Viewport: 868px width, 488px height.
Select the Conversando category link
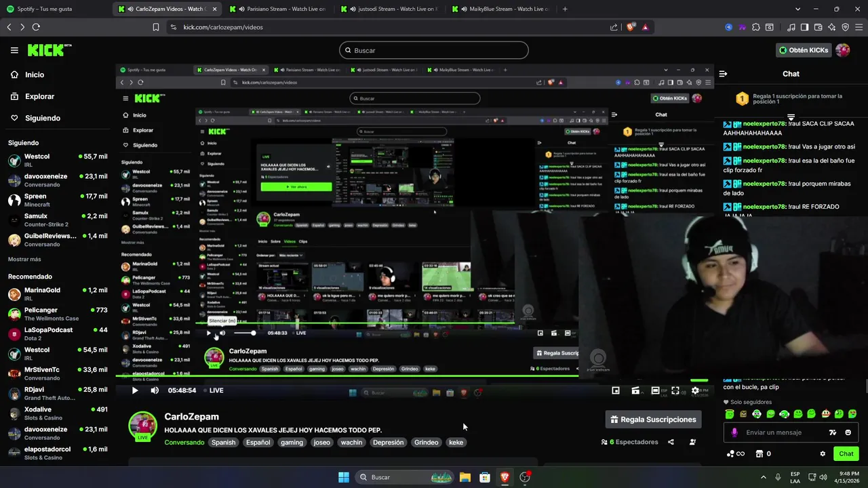pos(184,442)
